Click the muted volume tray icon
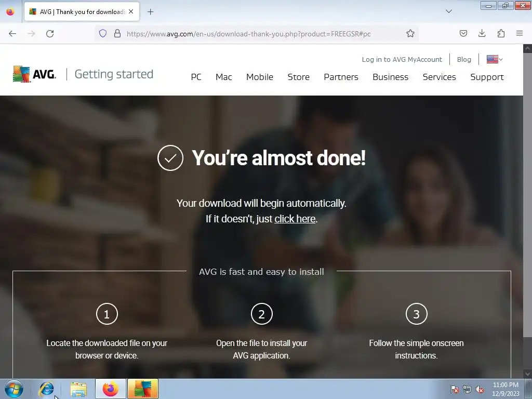 point(480,389)
